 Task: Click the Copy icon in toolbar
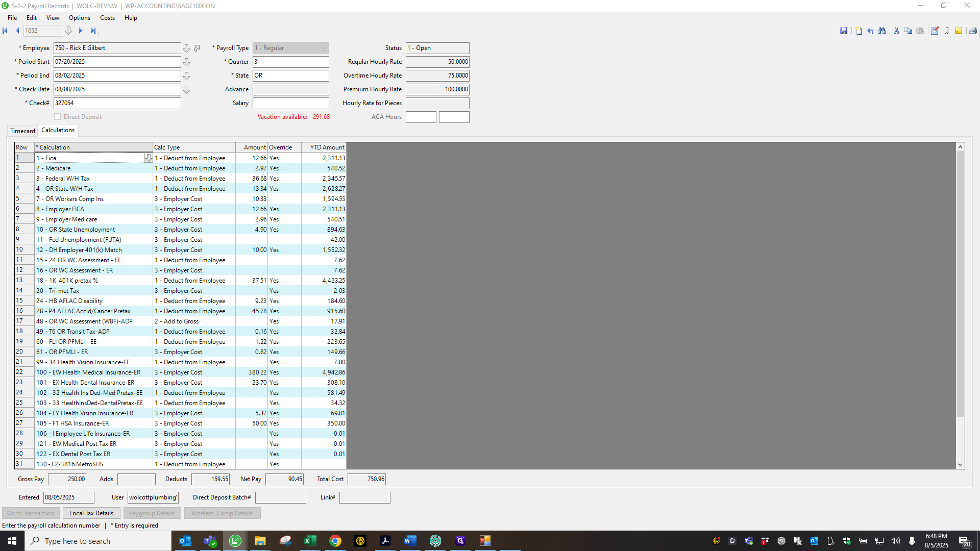click(x=908, y=31)
